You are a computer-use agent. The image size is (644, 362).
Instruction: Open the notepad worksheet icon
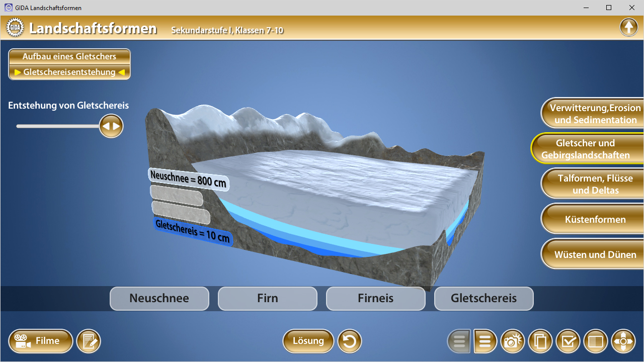click(x=89, y=341)
